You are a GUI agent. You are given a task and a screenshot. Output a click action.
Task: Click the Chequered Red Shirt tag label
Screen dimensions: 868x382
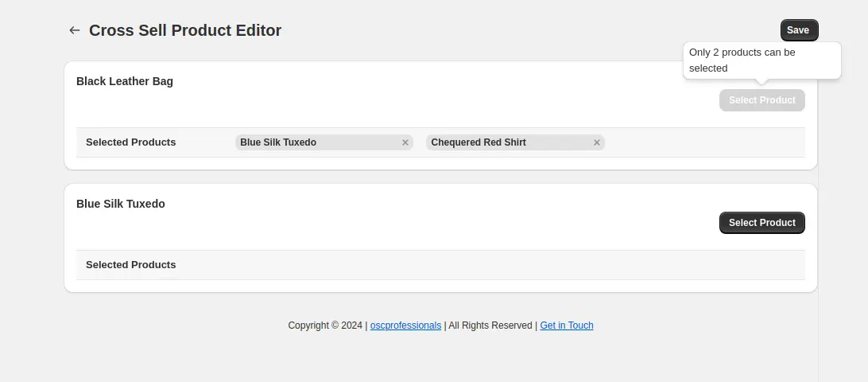(x=479, y=142)
